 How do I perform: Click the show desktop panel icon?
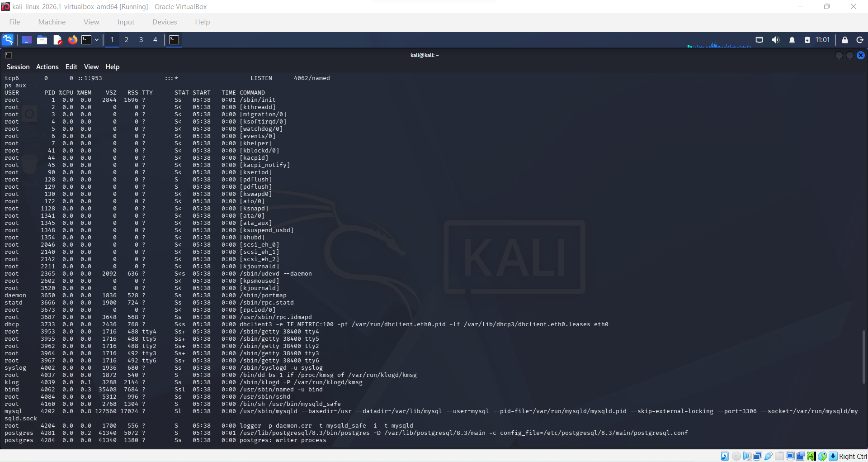[27, 40]
